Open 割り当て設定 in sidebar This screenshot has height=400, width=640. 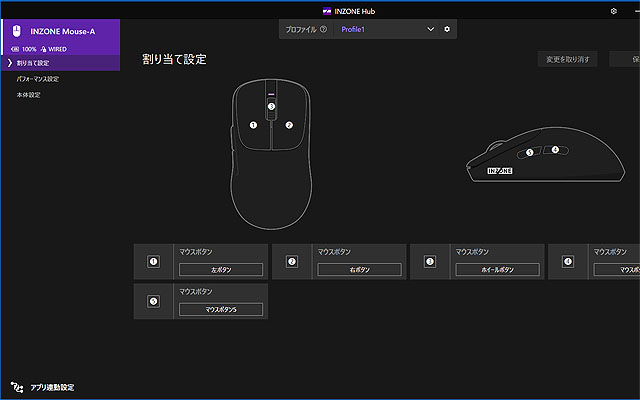tap(60, 63)
